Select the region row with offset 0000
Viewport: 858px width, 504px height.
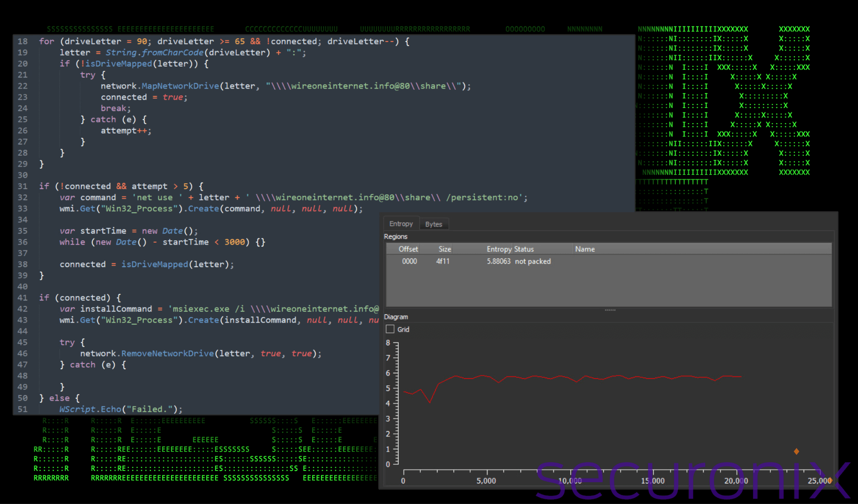[409, 261]
